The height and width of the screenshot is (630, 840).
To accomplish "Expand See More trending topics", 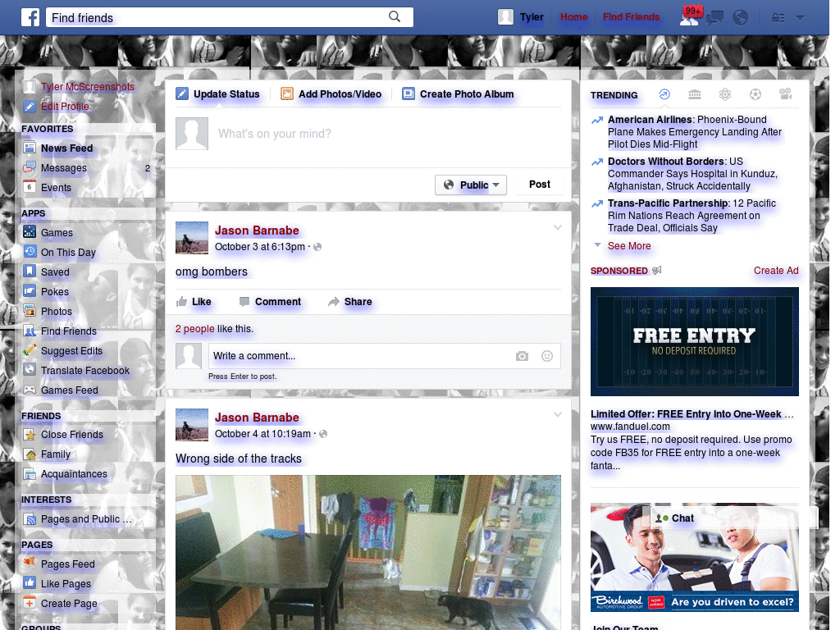I will pos(629,246).
